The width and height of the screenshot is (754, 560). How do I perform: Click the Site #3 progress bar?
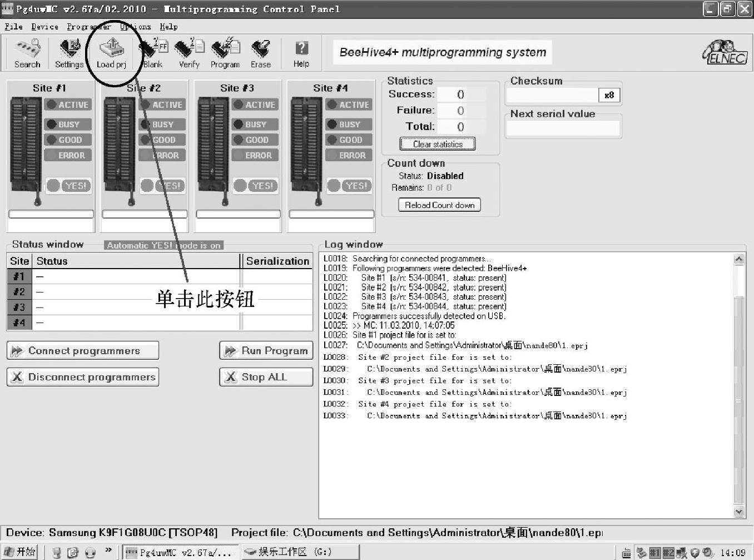[238, 214]
